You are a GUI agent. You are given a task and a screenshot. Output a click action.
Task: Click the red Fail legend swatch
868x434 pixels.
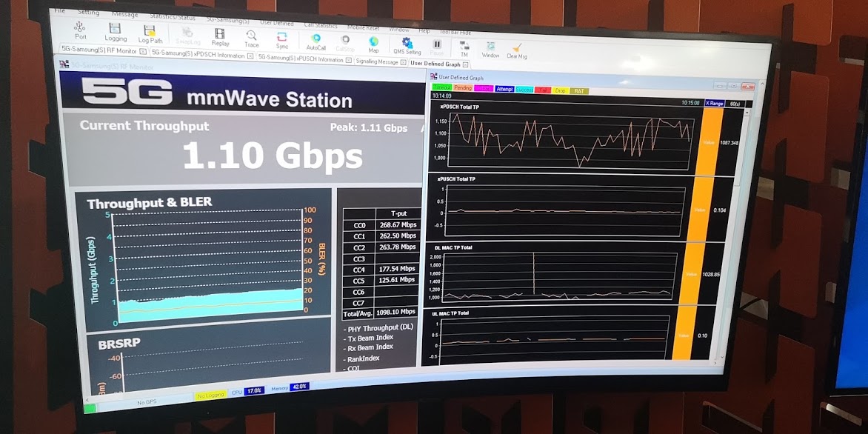coord(542,90)
